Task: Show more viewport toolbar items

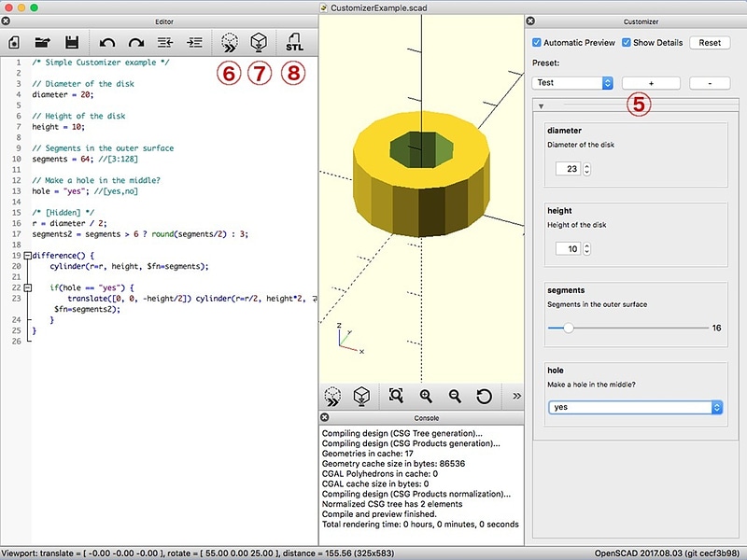Action: tap(516, 396)
